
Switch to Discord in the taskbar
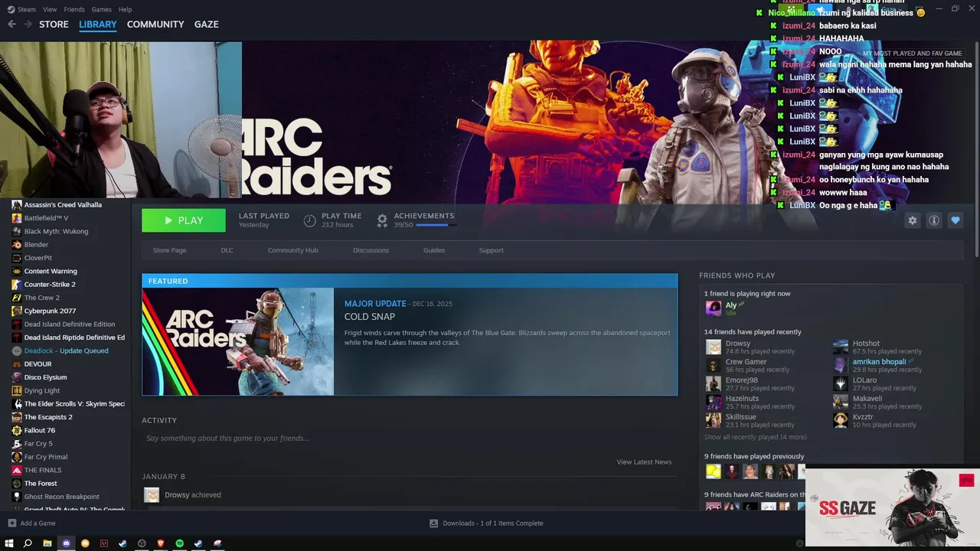click(66, 543)
